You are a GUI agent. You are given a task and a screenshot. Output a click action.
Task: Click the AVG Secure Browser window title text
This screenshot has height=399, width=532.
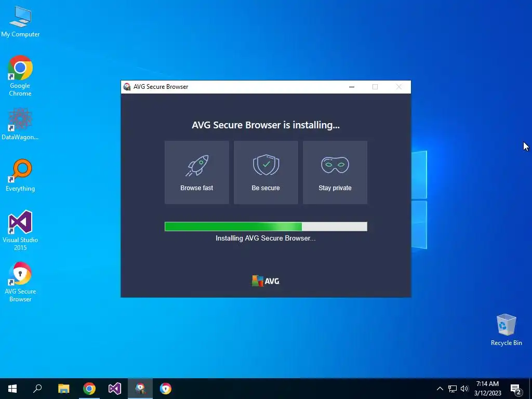click(x=161, y=87)
